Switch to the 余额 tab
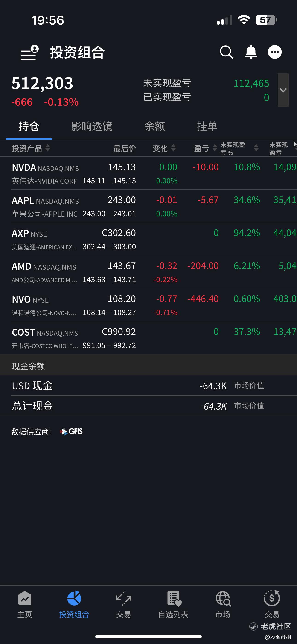 (x=155, y=126)
